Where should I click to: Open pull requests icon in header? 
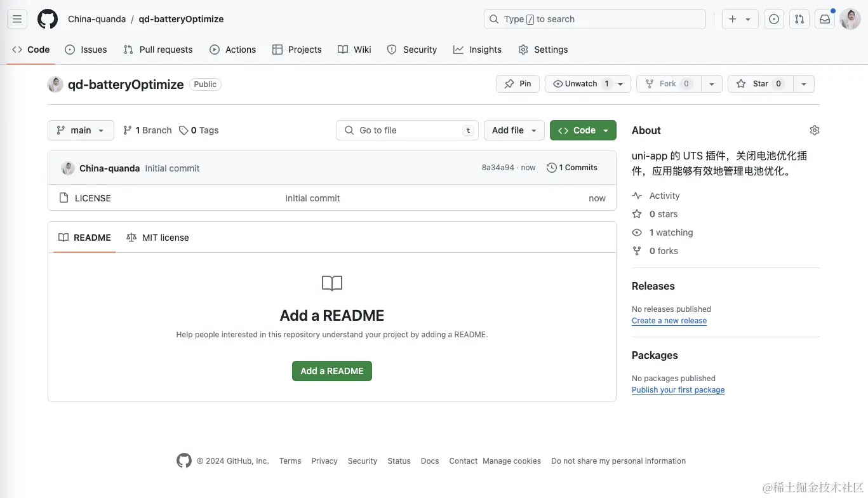coord(799,19)
